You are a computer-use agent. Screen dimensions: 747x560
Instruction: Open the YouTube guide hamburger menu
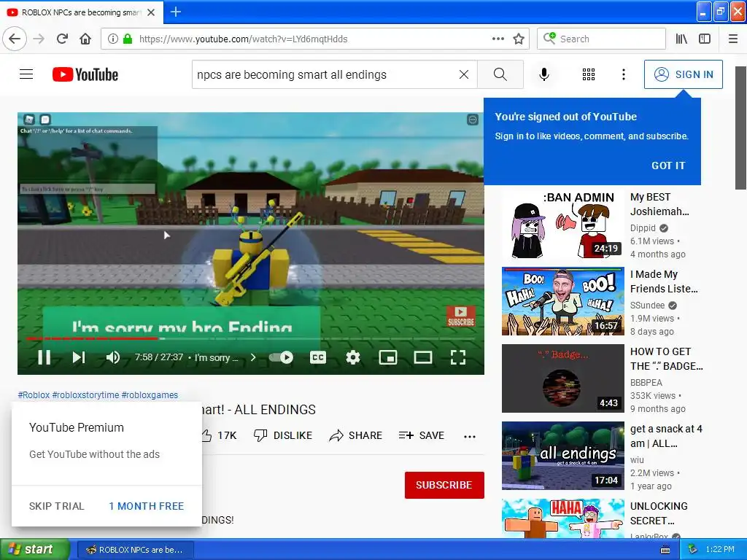point(26,74)
